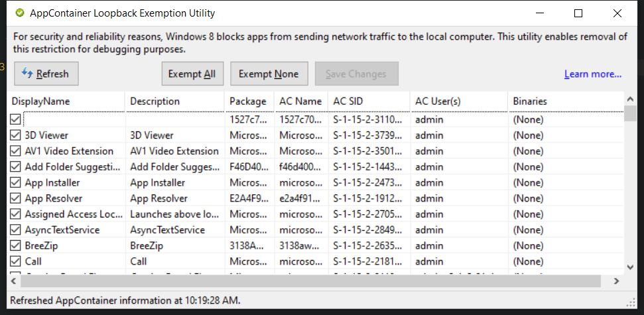Click the Package column header

point(249,101)
